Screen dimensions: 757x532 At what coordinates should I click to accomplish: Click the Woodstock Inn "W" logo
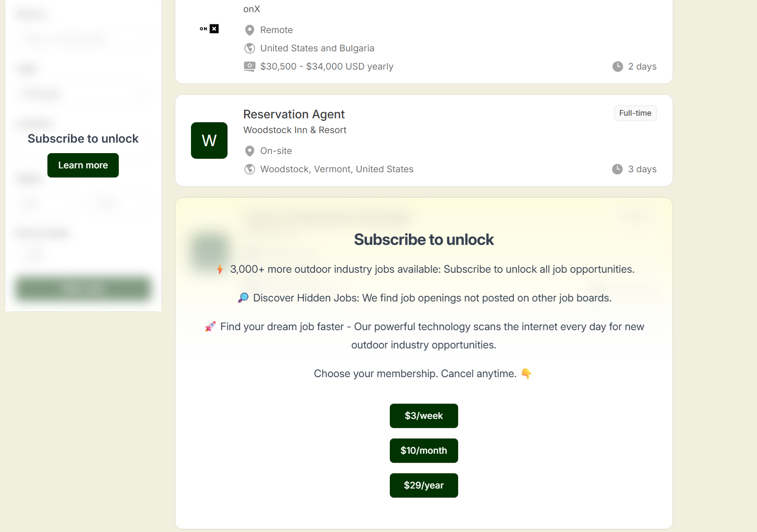click(x=209, y=141)
